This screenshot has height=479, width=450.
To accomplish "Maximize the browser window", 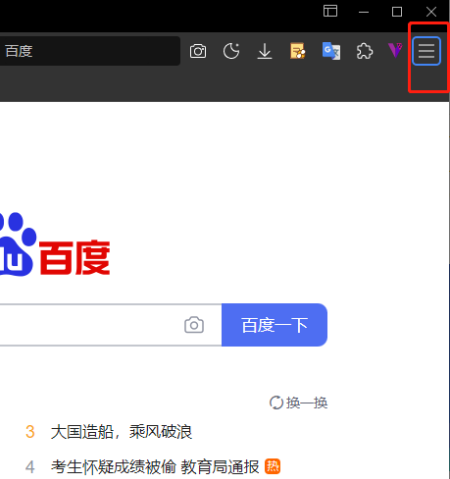I will (397, 12).
